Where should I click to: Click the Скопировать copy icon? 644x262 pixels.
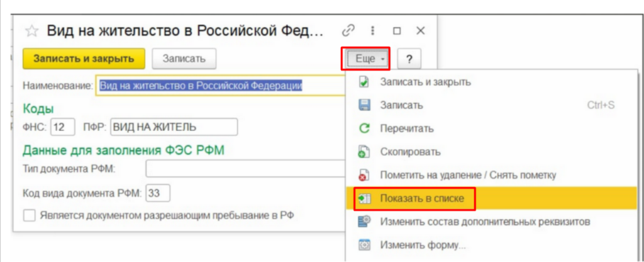click(x=364, y=152)
